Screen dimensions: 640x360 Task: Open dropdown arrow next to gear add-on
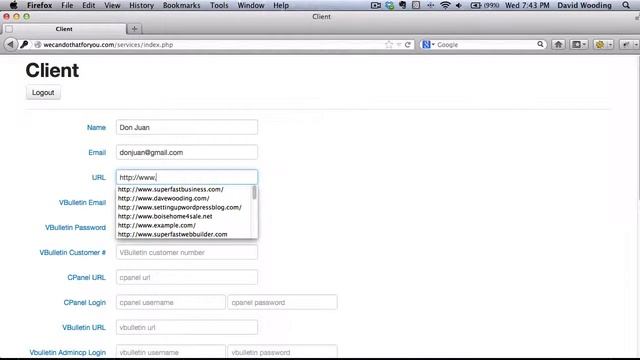(x=610, y=44)
